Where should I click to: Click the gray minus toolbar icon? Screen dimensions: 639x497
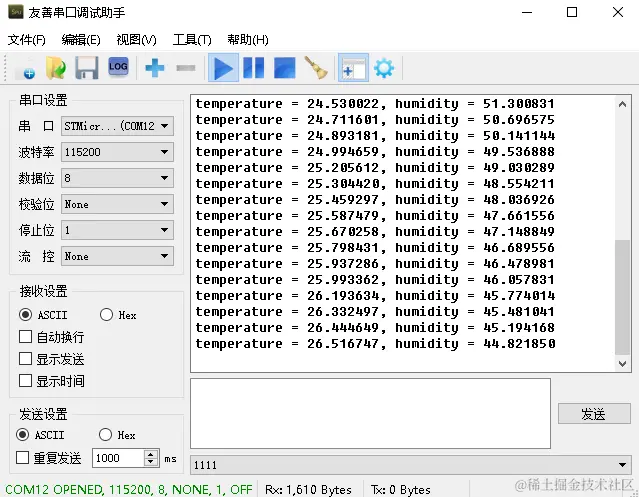[186, 68]
